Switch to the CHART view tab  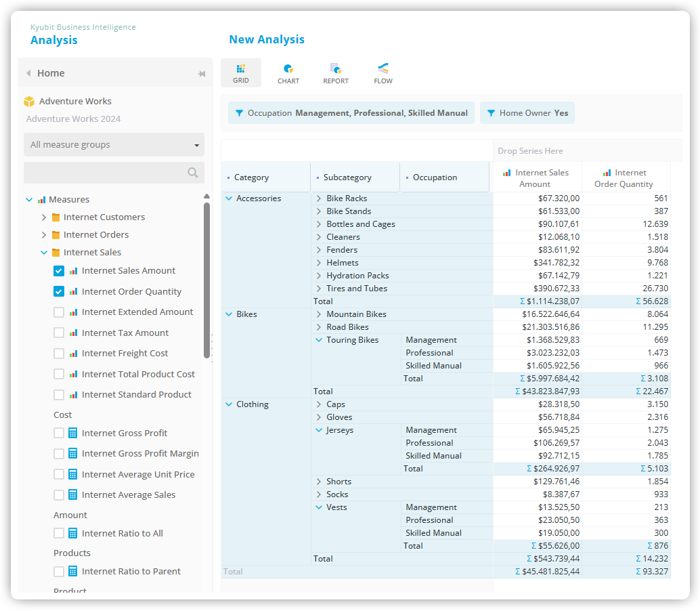pyautogui.click(x=288, y=74)
